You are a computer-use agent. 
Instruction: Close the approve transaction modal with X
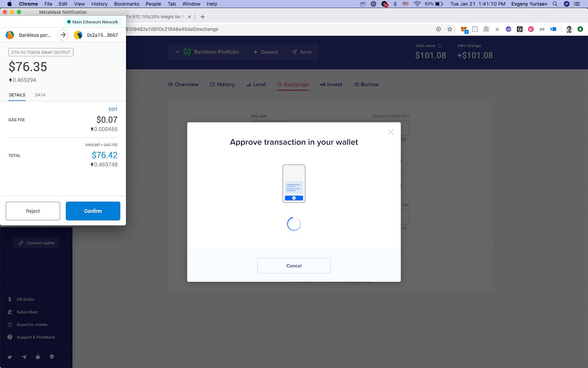(391, 132)
